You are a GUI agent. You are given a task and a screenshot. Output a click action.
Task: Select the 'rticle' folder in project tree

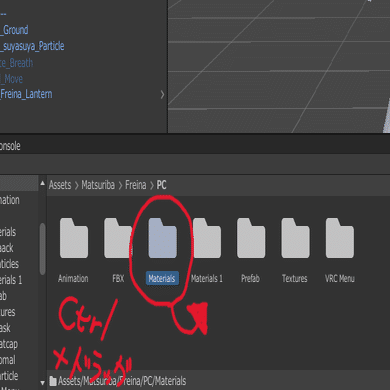[9, 376]
